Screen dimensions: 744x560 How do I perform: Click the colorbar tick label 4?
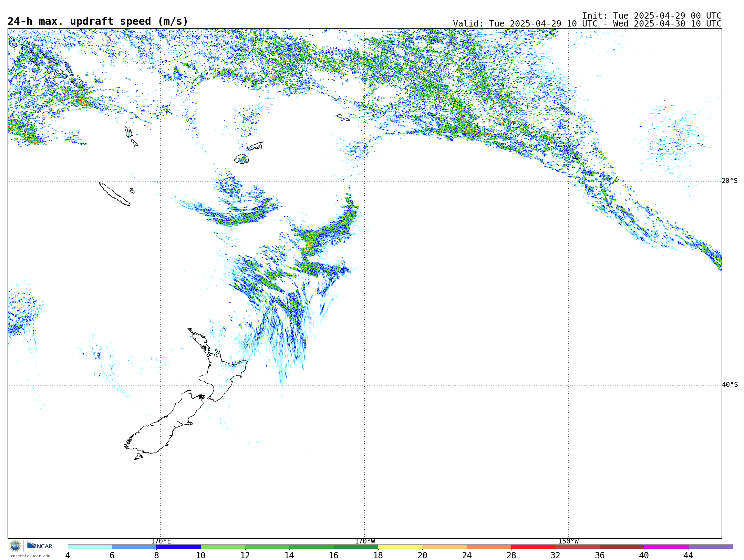pos(68,555)
